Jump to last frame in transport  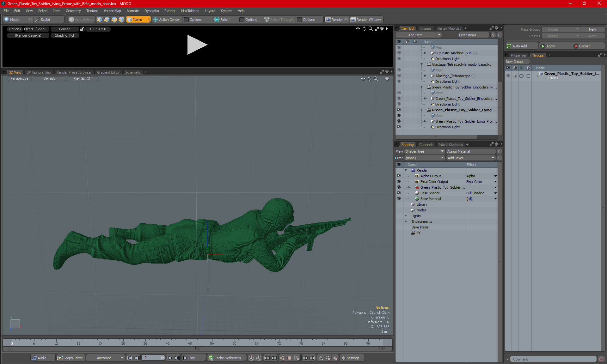point(177,358)
